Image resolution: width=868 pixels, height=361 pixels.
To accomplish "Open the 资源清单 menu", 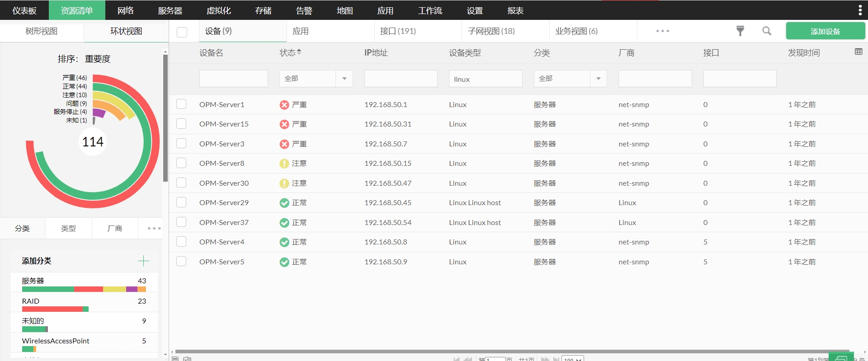I will click(x=77, y=10).
